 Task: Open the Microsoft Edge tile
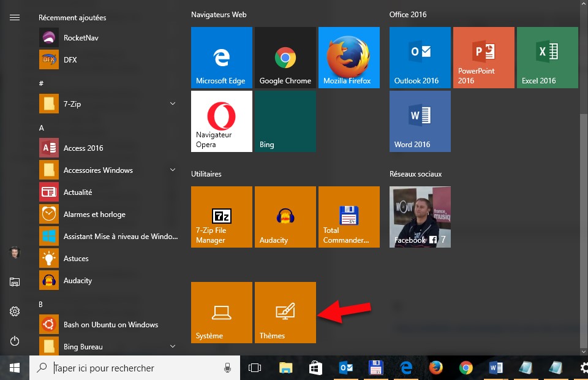[x=221, y=58]
